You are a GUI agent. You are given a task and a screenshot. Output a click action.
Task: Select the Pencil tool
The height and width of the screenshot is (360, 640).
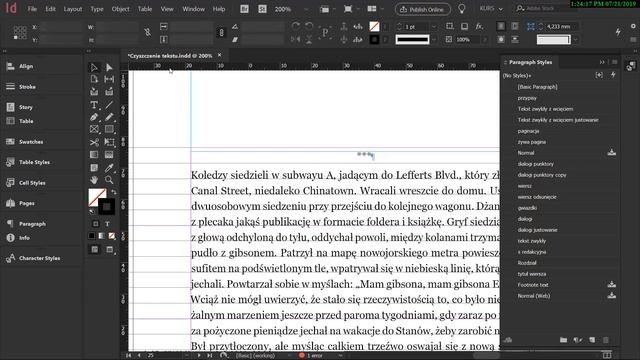point(109,117)
